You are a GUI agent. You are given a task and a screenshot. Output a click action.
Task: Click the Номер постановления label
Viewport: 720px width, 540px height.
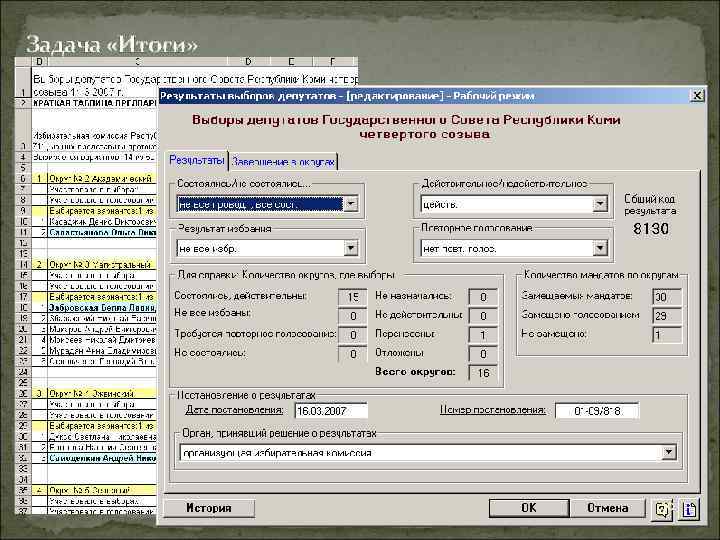493,410
